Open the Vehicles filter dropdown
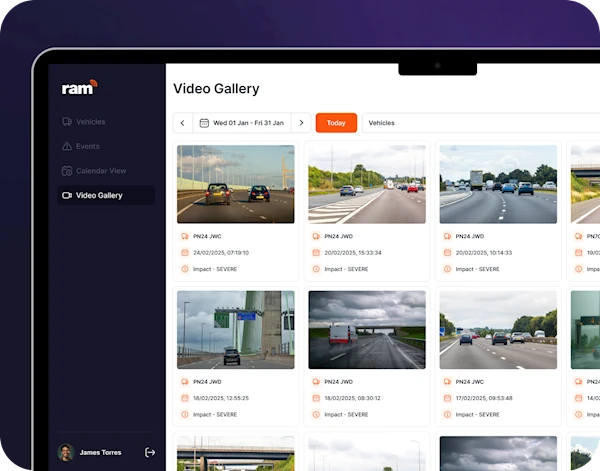Image resolution: width=600 pixels, height=471 pixels. point(481,123)
